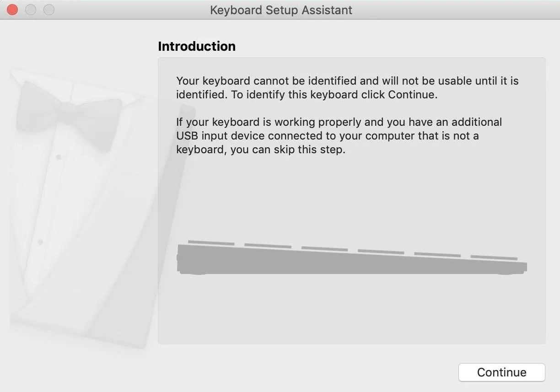Image resolution: width=560 pixels, height=392 pixels.
Task: Click the keyboard illustration's left rubber foot
Action: [x=198, y=274]
